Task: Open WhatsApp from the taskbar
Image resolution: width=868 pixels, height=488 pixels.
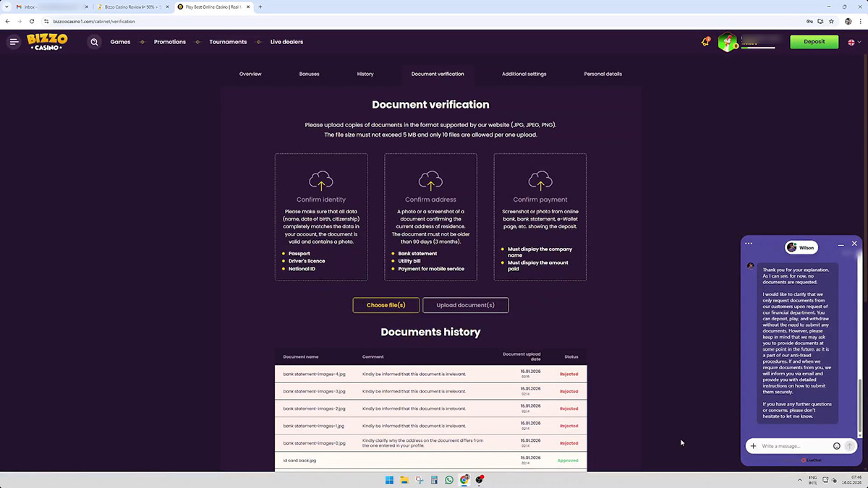Action: pos(449,480)
